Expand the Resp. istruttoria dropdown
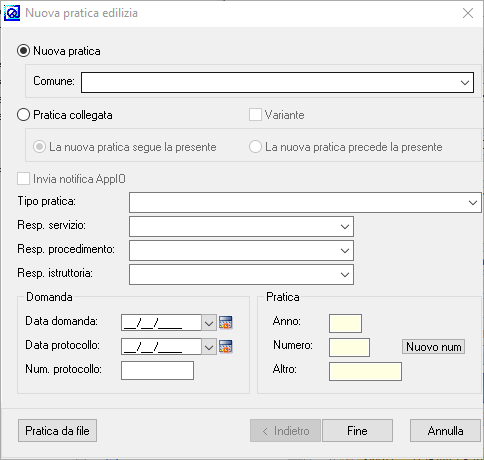The image size is (484, 460). 345,275
